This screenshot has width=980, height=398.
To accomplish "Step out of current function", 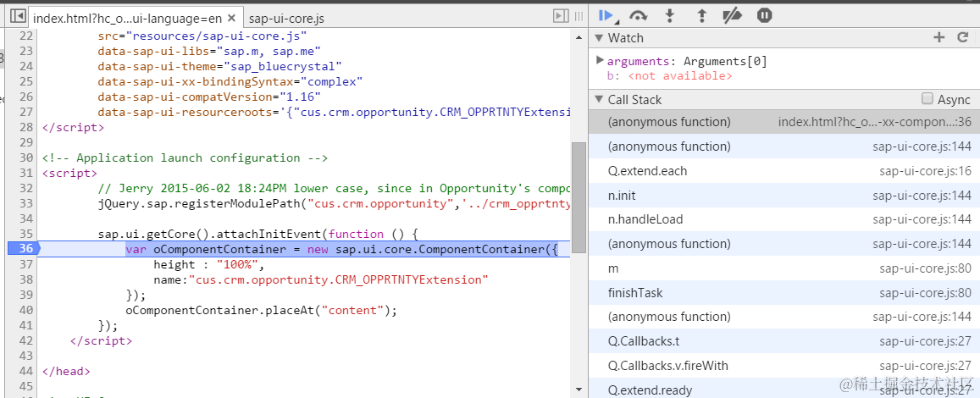I will (x=701, y=15).
